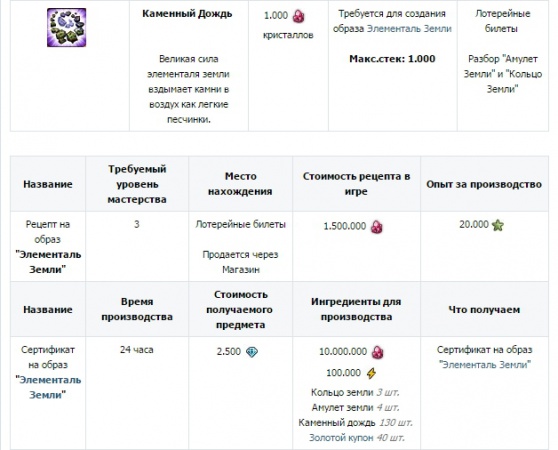Open the "Элементаль Земли" certificate name link
This screenshot has width=558, height=450.
pos(48,387)
